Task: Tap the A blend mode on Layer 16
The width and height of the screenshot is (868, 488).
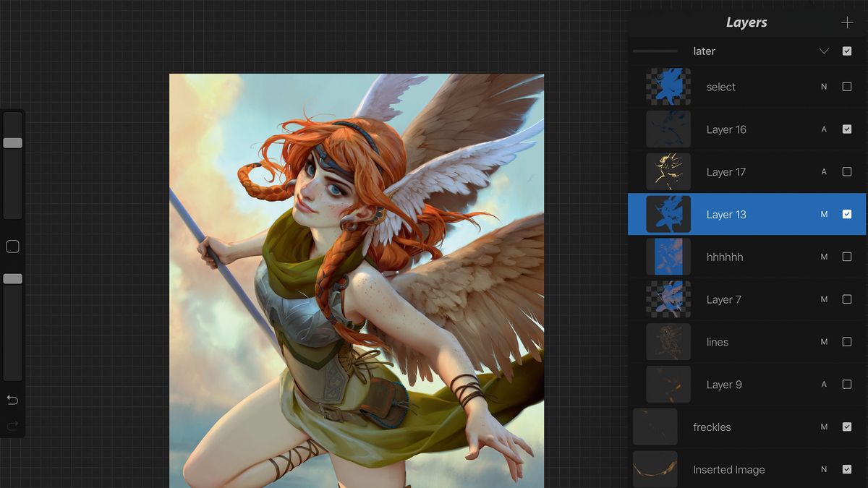Action: tap(825, 129)
